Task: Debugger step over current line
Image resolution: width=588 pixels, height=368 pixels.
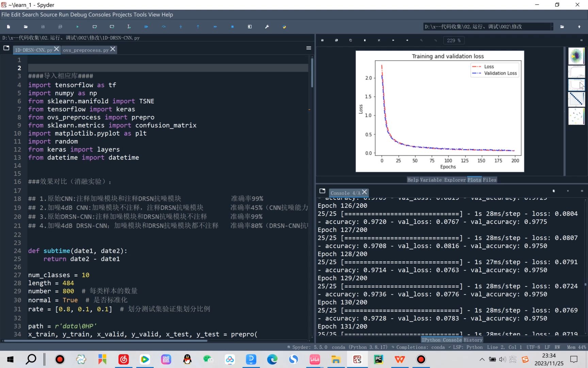Action: [x=164, y=27]
